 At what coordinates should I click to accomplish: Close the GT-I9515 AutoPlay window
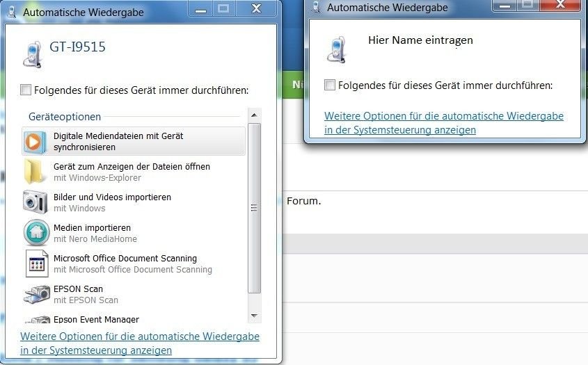click(257, 9)
